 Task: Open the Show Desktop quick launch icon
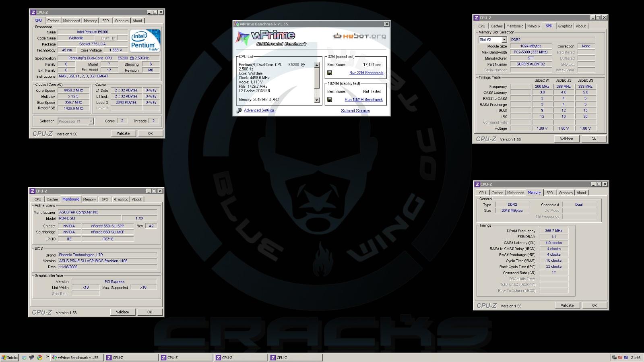coord(25,358)
